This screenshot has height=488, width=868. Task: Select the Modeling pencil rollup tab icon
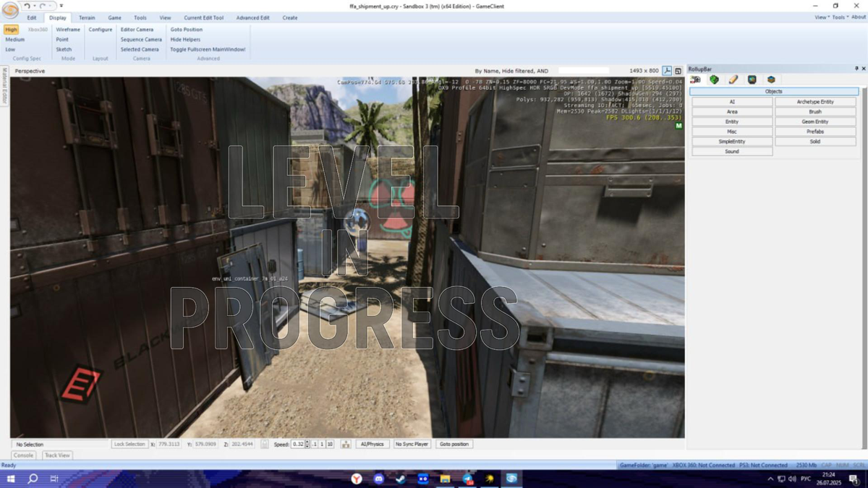(733, 80)
